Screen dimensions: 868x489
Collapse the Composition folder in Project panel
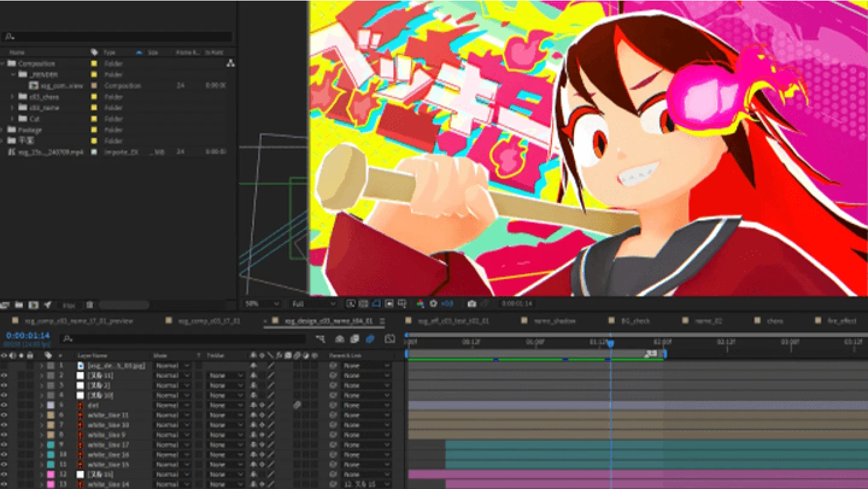pos(3,63)
